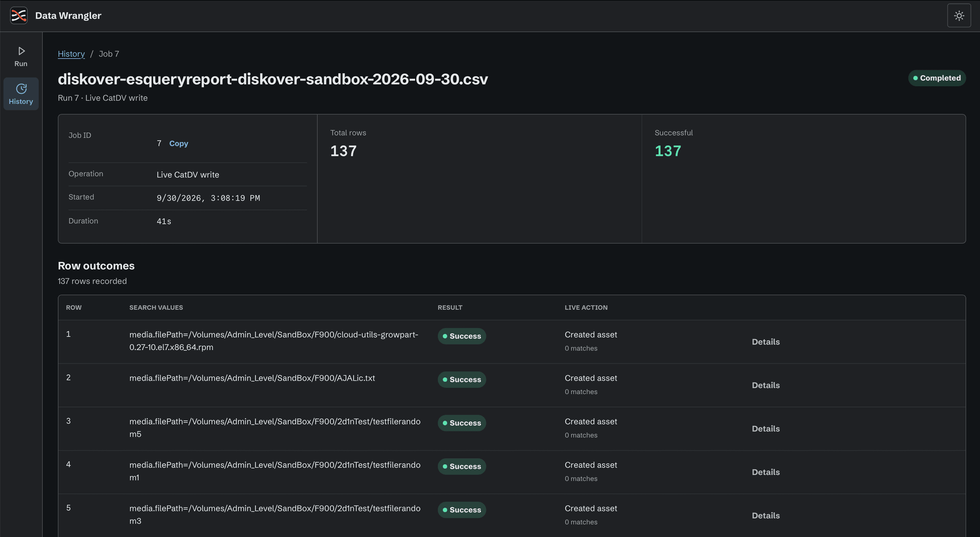Click the Success badge in row 3
Screen dimensions: 980x537
click(462, 423)
